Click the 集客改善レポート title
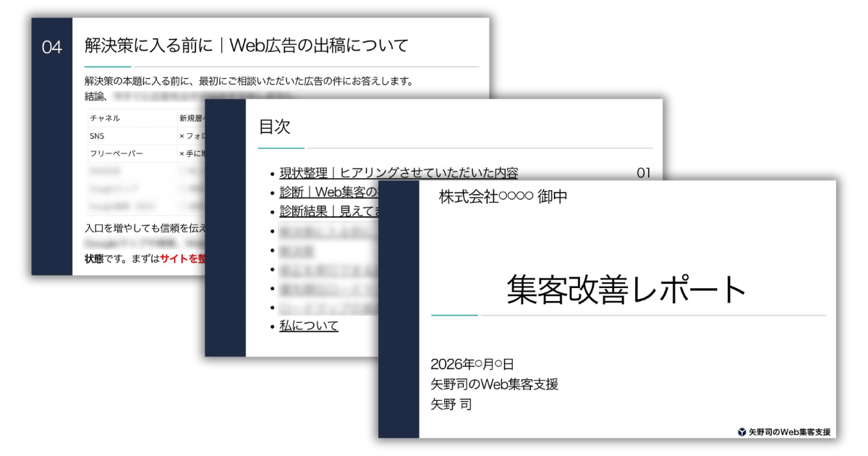The width and height of the screenshot is (868, 456). pyautogui.click(x=626, y=290)
